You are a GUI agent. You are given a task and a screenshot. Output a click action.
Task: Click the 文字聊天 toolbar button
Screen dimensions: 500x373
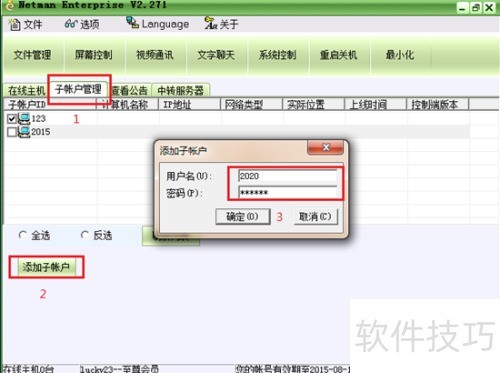click(x=216, y=55)
